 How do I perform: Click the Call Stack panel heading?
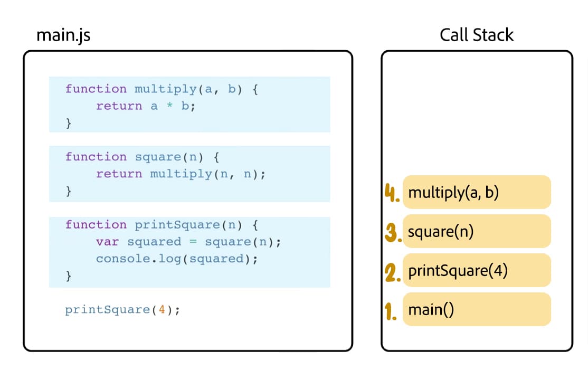[476, 35]
